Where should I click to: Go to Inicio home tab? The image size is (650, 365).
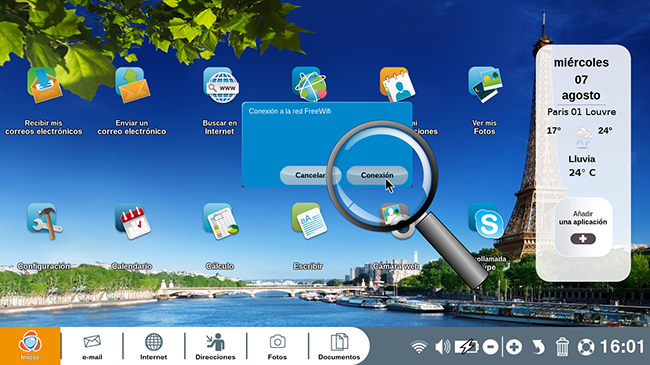pos(30,346)
